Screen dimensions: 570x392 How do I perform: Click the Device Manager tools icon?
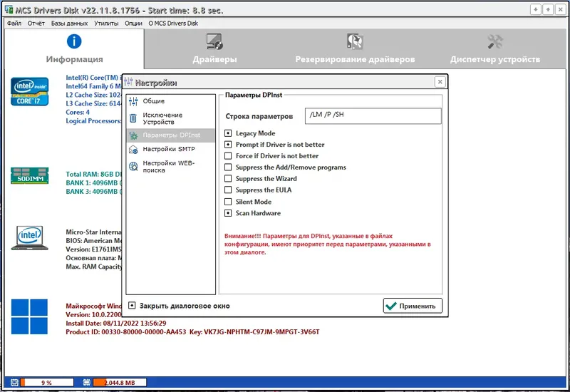[x=495, y=42]
